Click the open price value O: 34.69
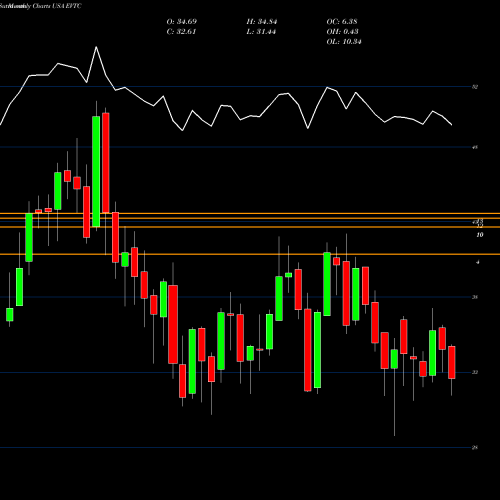Screen dimensions: 500x500 pyautogui.click(x=182, y=22)
